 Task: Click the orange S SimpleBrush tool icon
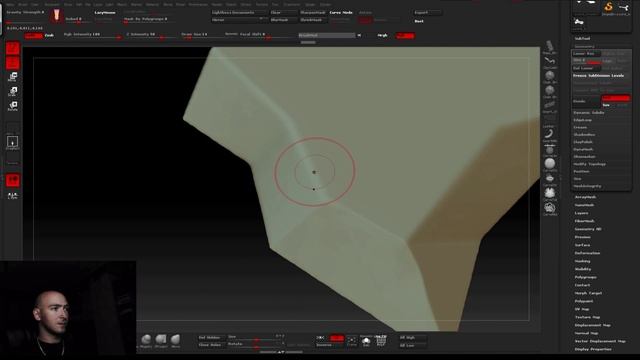(609, 7)
